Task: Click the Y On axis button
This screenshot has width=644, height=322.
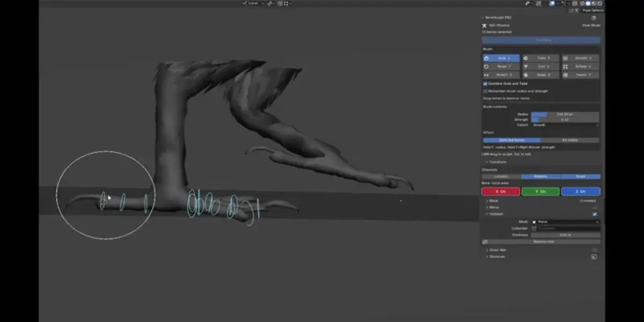Action: (540, 192)
